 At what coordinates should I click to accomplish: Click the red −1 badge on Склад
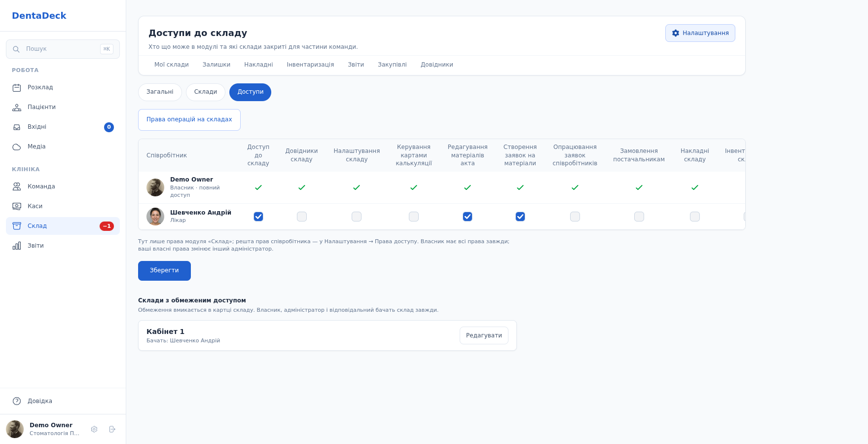[x=107, y=226]
